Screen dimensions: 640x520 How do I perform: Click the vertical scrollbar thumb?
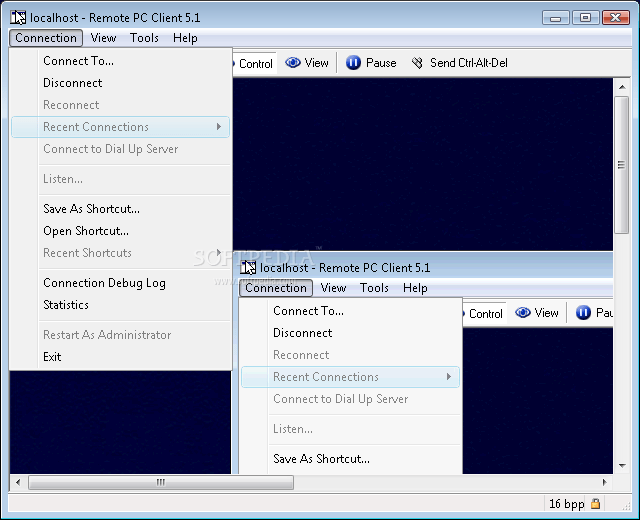[622, 165]
